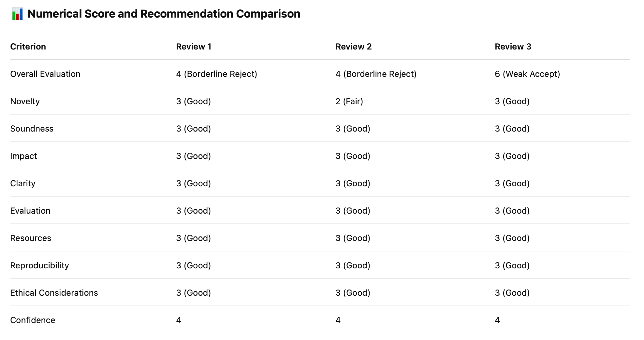Click Review 2's 2 (Fair) Novelty score
Viewport: 644px width, 340px height.
(349, 101)
